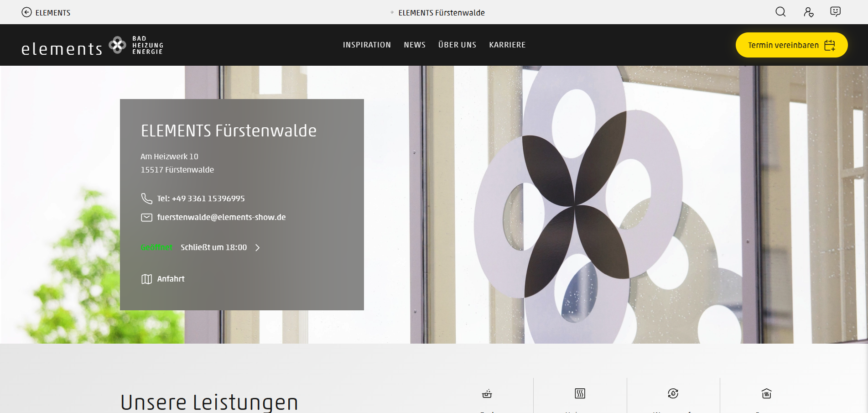This screenshot has width=868, height=413.
Task: Expand opening hours via chevron arrow
Action: click(x=258, y=247)
